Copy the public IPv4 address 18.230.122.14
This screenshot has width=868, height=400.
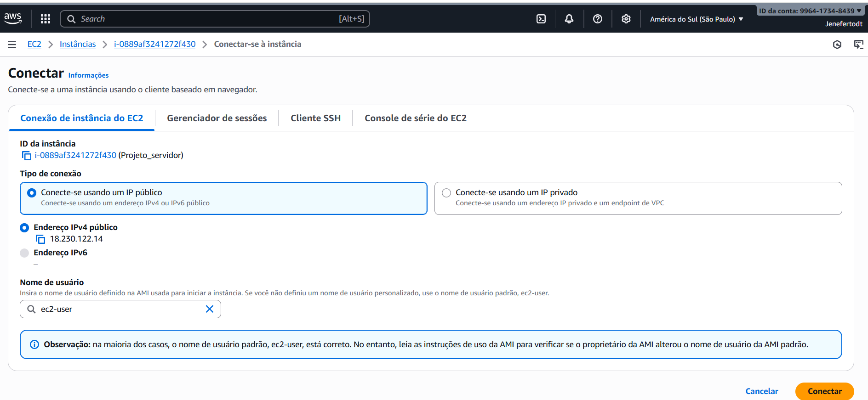pyautogui.click(x=40, y=239)
